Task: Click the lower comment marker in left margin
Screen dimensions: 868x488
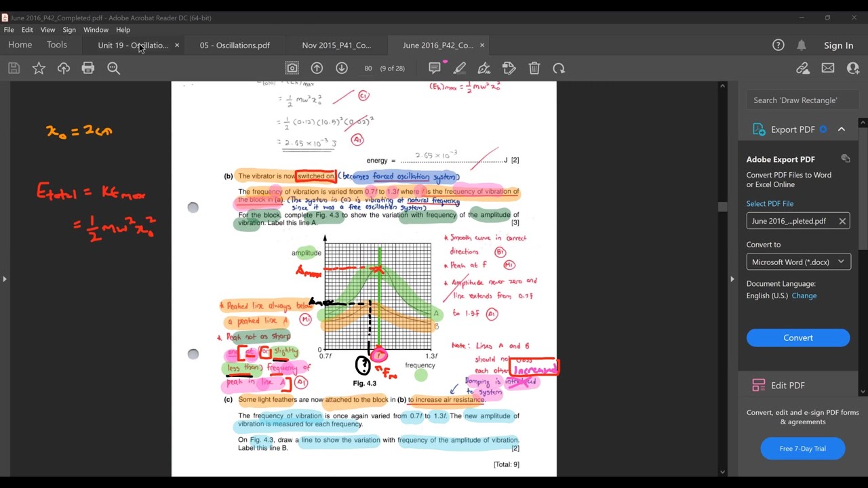Action: click(x=193, y=354)
